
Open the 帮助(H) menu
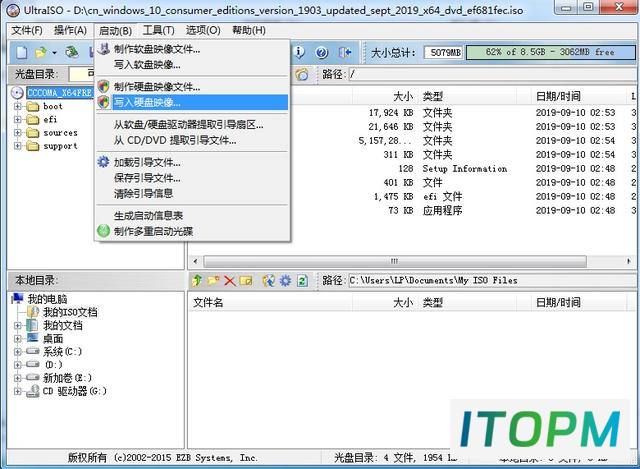(x=249, y=30)
